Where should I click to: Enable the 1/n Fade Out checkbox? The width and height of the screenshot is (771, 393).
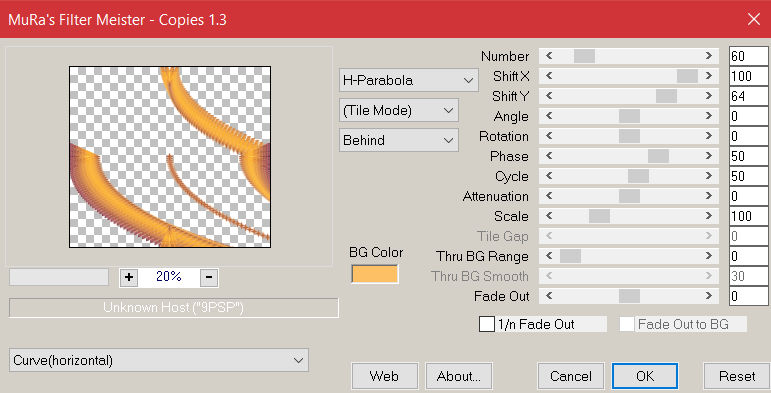coord(487,324)
